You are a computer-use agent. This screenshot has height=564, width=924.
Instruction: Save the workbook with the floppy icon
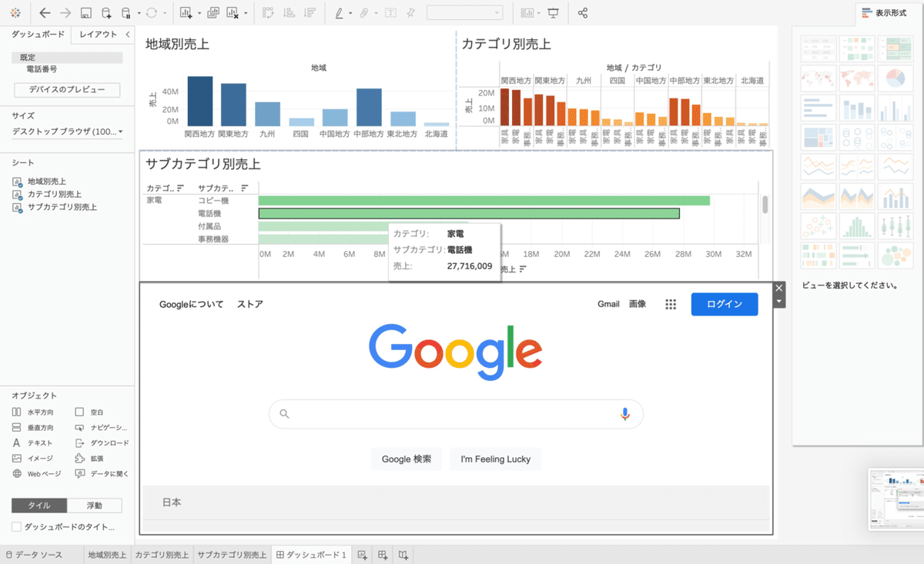coord(86,13)
